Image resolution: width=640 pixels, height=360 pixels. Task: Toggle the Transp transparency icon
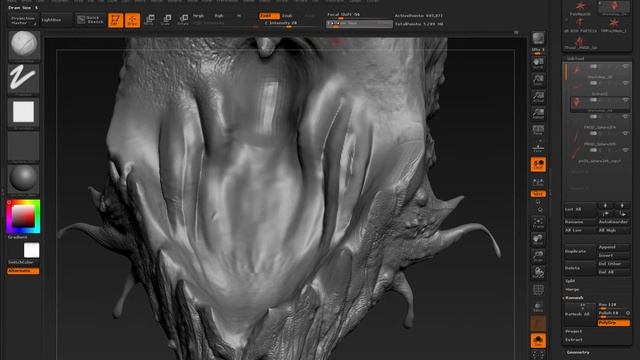(538, 307)
